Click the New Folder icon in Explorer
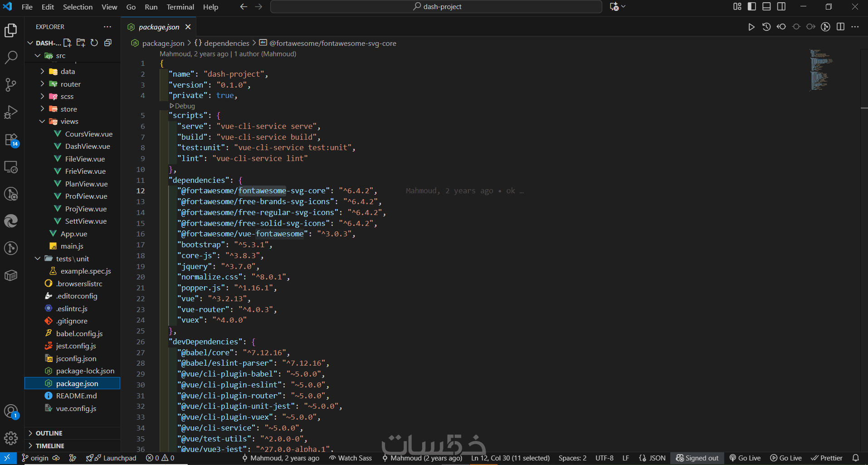 81,43
